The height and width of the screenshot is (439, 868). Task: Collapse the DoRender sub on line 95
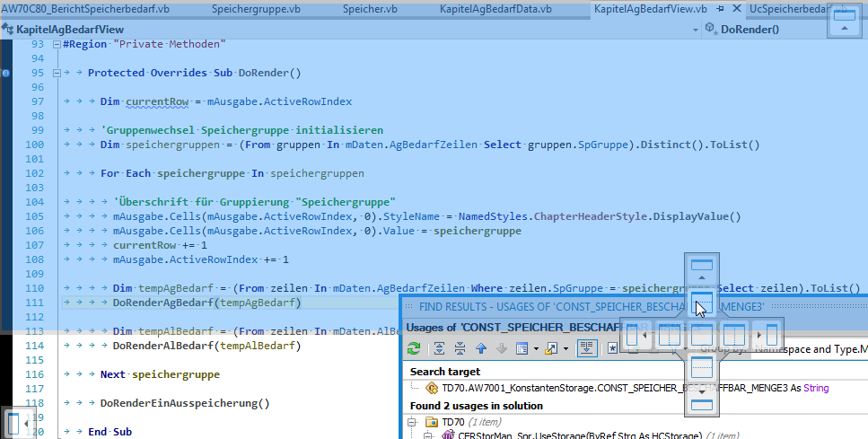tap(57, 73)
